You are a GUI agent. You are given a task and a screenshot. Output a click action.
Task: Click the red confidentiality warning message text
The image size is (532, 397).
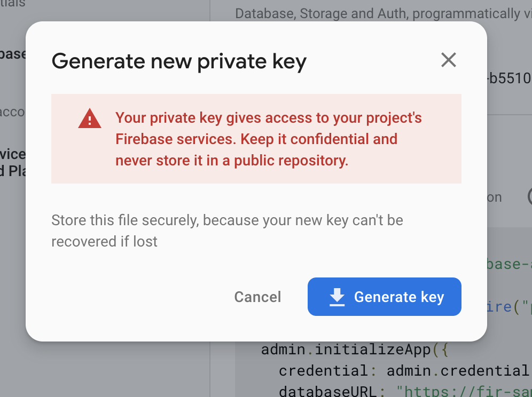pos(256,139)
